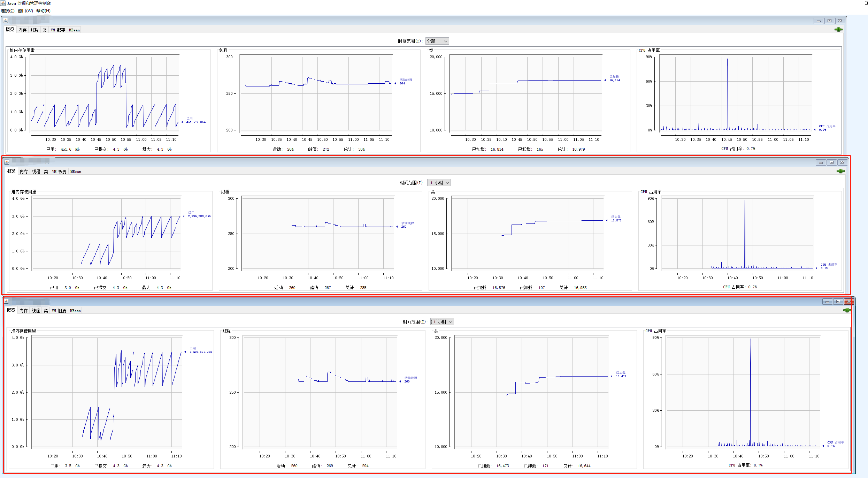Open the 帮助(H) menu

coord(43,11)
